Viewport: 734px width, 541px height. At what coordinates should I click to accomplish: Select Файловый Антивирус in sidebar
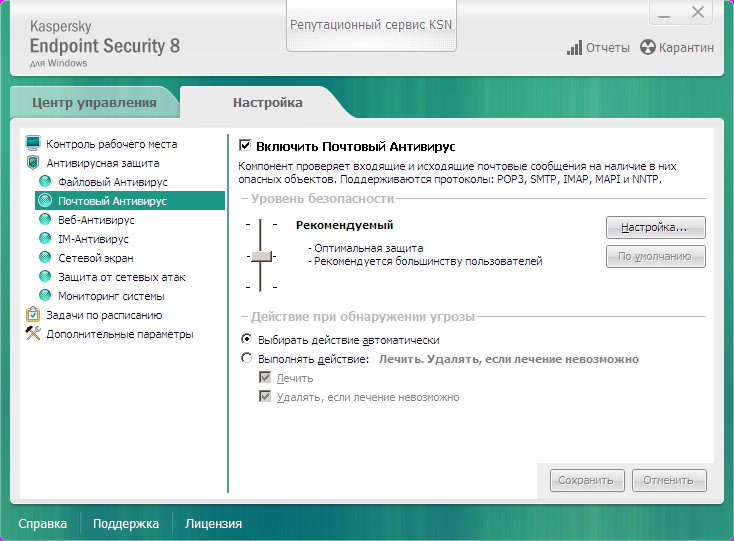coord(113,182)
